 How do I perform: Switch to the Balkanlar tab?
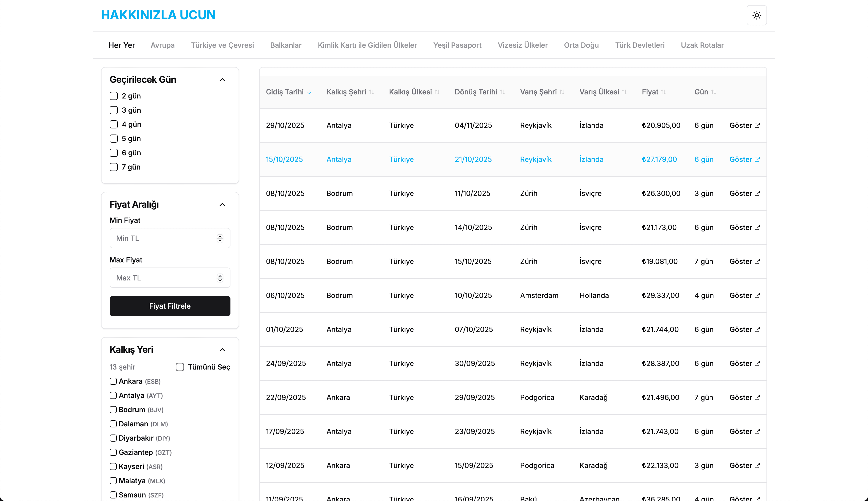click(x=286, y=45)
